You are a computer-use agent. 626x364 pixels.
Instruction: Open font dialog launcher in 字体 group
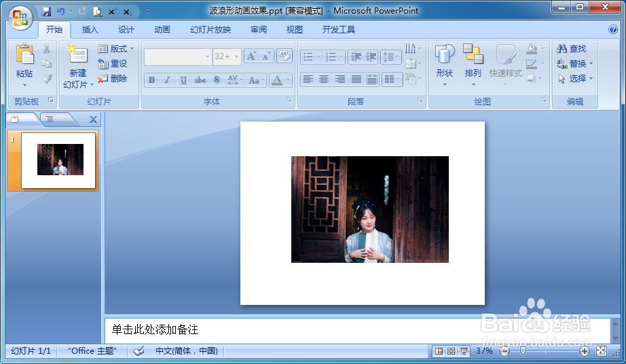point(289,101)
